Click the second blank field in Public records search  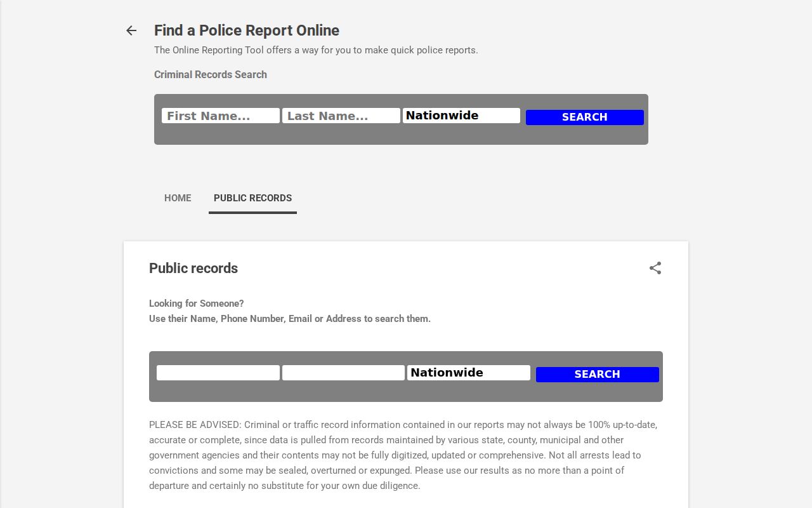(343, 373)
